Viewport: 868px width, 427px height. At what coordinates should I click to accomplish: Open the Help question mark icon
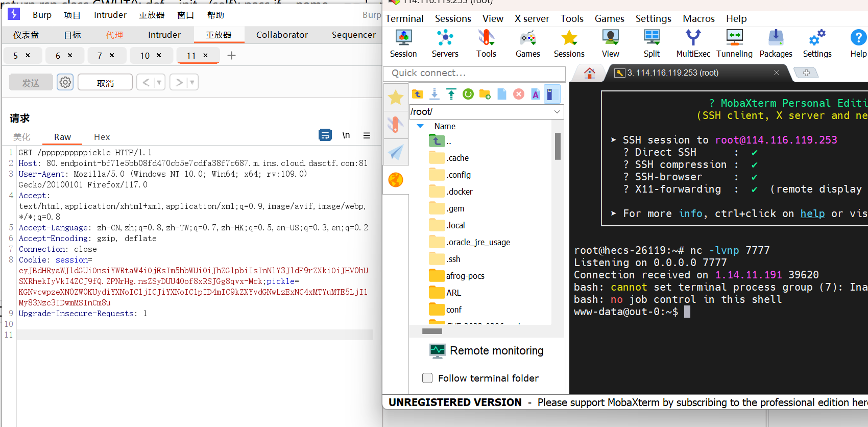858,43
